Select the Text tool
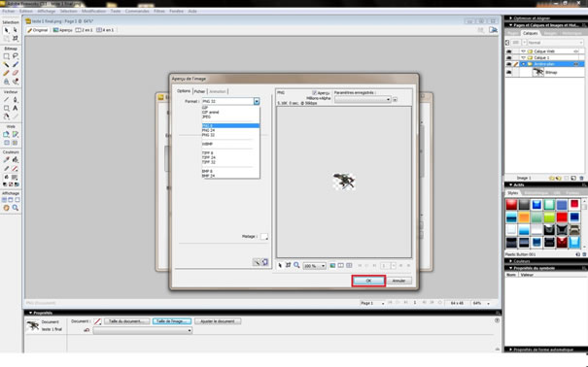This screenshot has width=588, height=367. pos(16,108)
